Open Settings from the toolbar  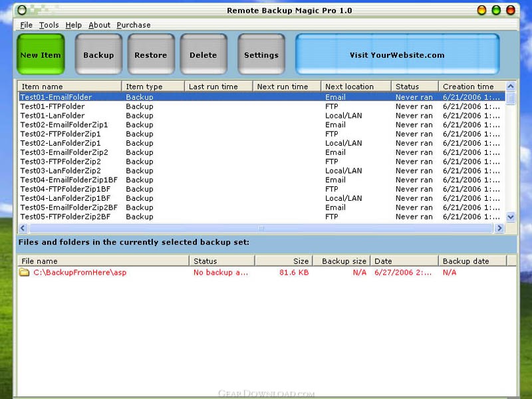click(x=261, y=55)
